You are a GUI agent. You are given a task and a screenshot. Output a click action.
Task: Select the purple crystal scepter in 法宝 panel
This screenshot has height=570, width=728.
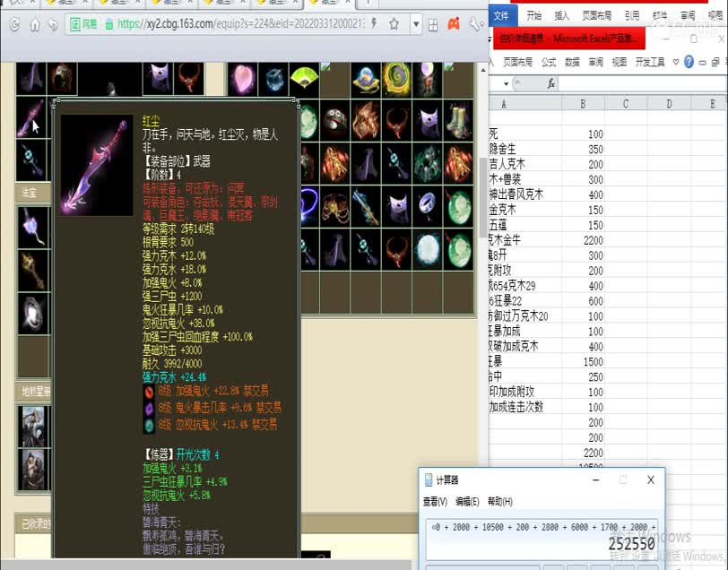click(x=33, y=228)
